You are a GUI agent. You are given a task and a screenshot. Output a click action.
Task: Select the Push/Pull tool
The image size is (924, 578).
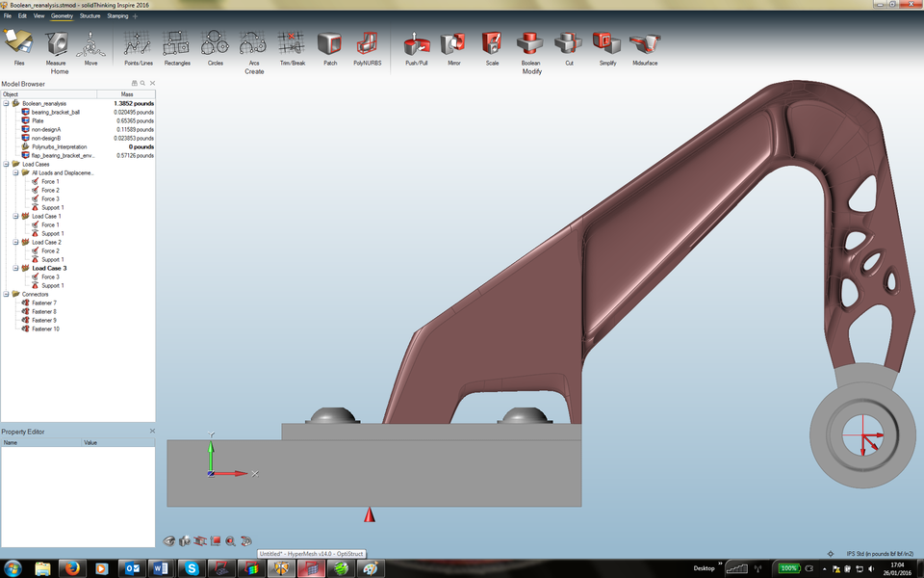click(416, 43)
